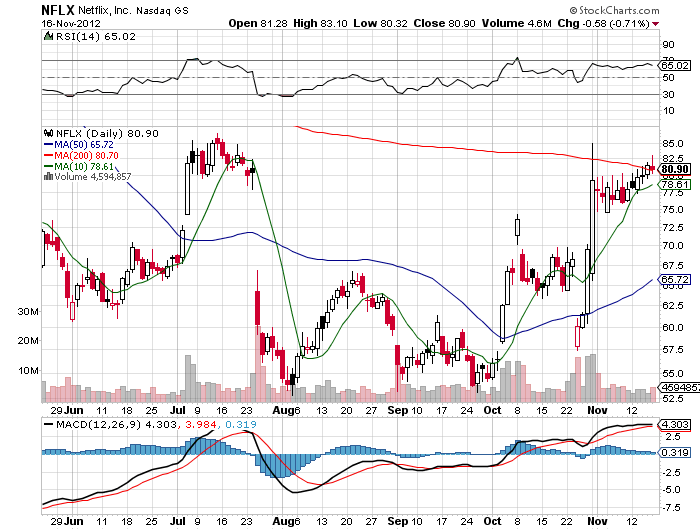Click the Volume 4,594,857 legend text
The image size is (700, 530).
click(93, 177)
